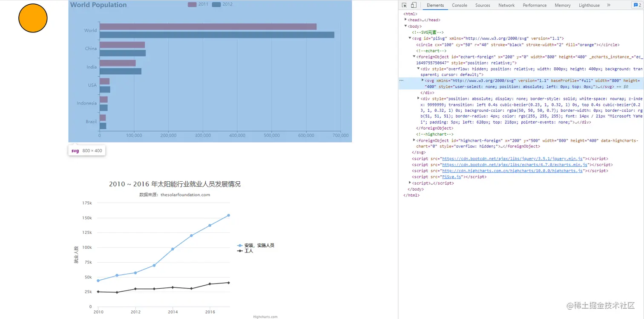Image resolution: width=644 pixels, height=319 pixels.
Task: Show more DevTools tabs via double chevron
Action: coord(609,5)
